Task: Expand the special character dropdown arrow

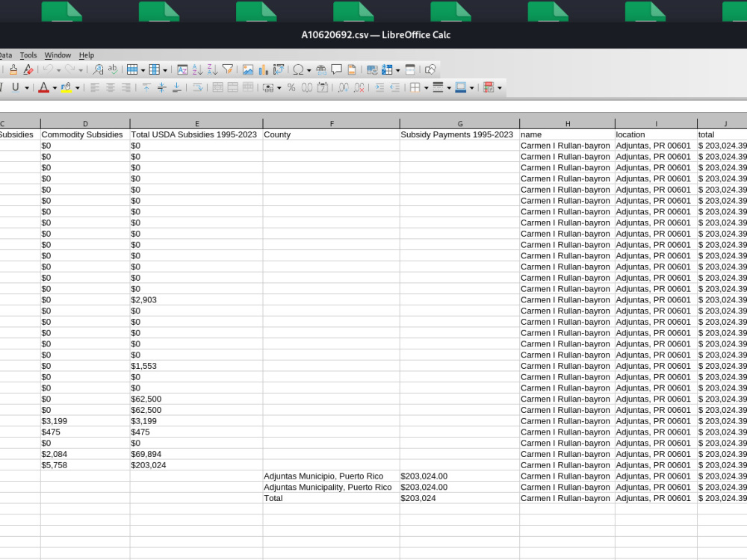Action: (x=309, y=70)
